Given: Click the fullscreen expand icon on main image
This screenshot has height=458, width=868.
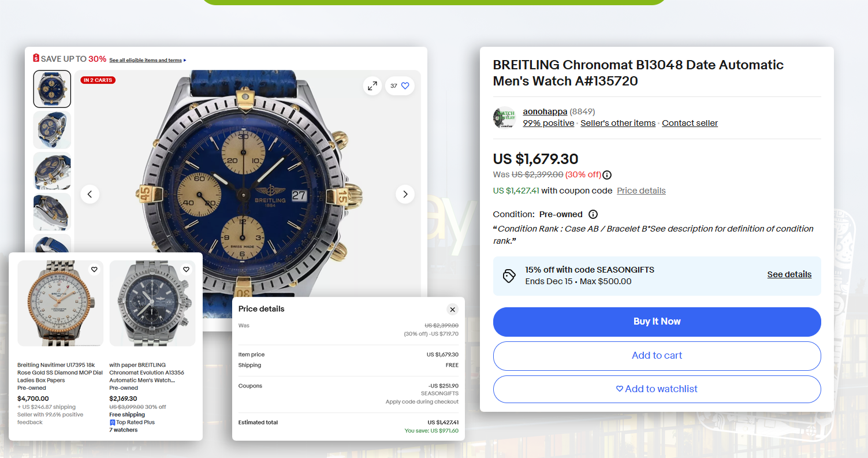Looking at the screenshot, I should click(372, 85).
